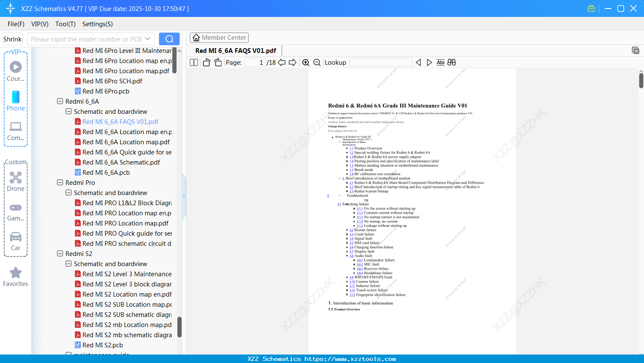Collapse Schematic and boardview under Redmi Pro
The width and height of the screenshot is (644, 363).
(x=69, y=193)
